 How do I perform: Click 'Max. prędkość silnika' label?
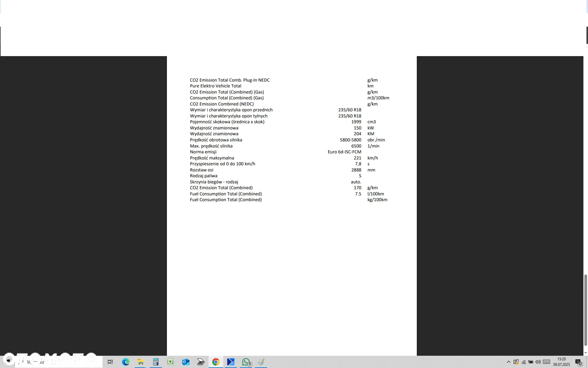211,146
